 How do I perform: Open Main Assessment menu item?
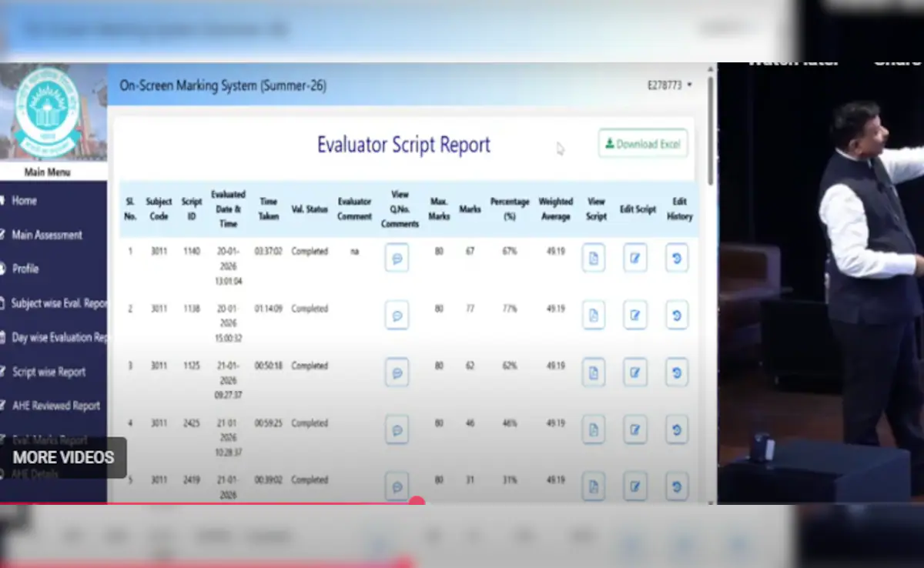click(x=46, y=235)
